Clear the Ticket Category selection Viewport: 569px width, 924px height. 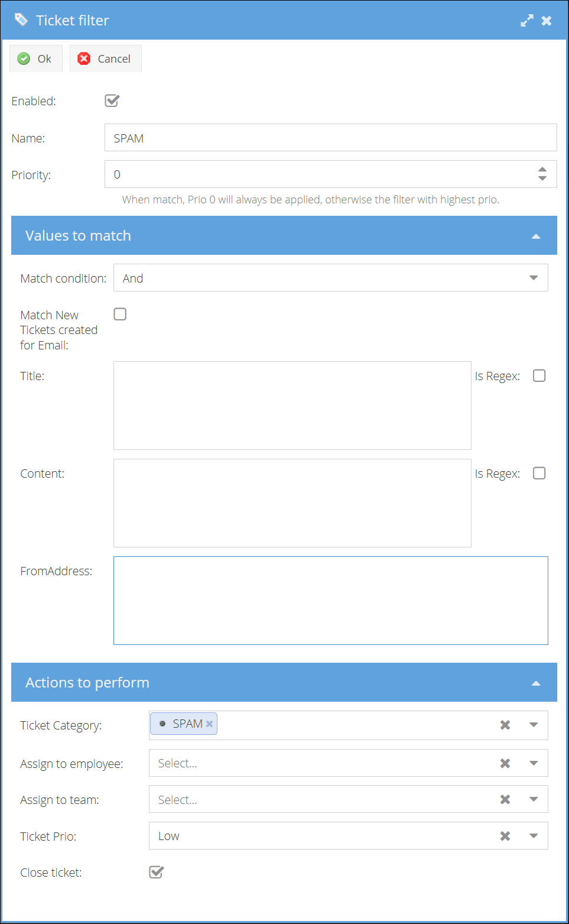(x=505, y=725)
